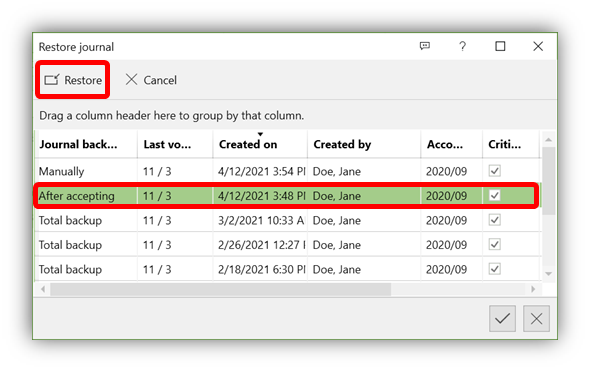The height and width of the screenshot is (372, 590).
Task: Open help via the question mark icon
Action: tap(462, 46)
